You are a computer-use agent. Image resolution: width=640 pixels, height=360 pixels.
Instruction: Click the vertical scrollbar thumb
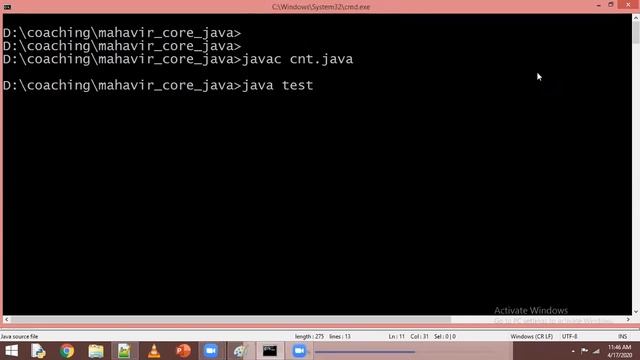636,32
